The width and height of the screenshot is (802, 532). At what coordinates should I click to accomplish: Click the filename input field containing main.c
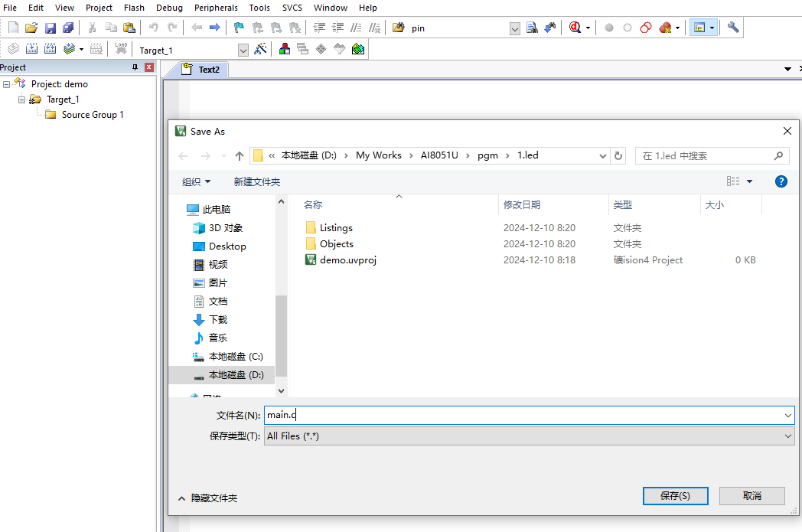(529, 415)
